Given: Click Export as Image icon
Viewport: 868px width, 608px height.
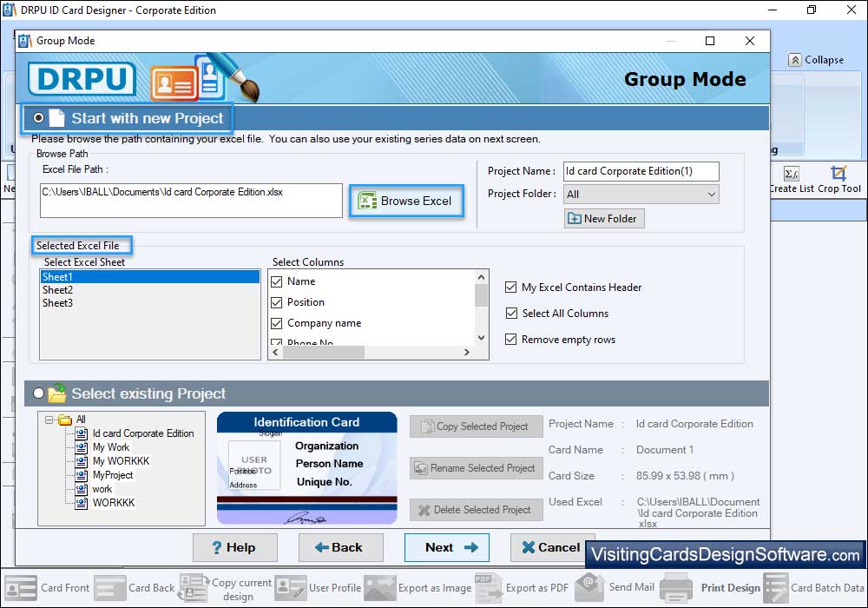Looking at the screenshot, I should coord(380,588).
